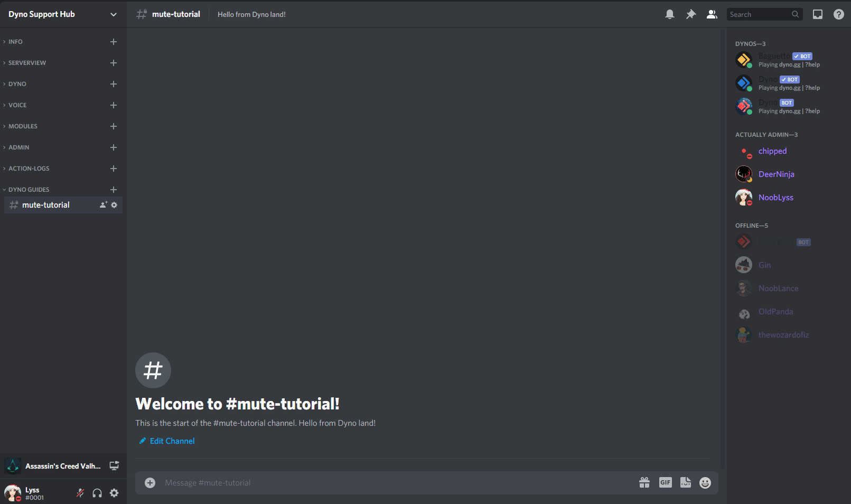Deafen yourself with the headphone icon

[x=97, y=492]
